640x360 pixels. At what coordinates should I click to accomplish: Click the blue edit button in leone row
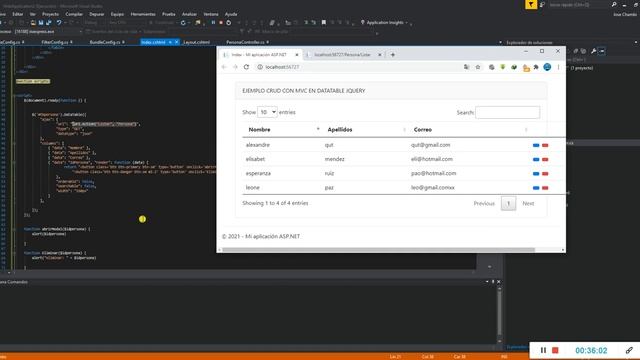pos(536,188)
